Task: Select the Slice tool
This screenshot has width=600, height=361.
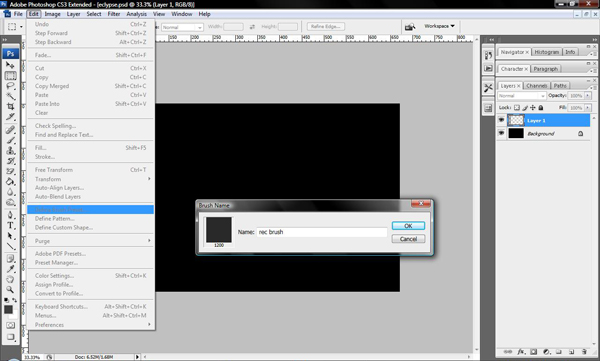Action: (x=10, y=117)
